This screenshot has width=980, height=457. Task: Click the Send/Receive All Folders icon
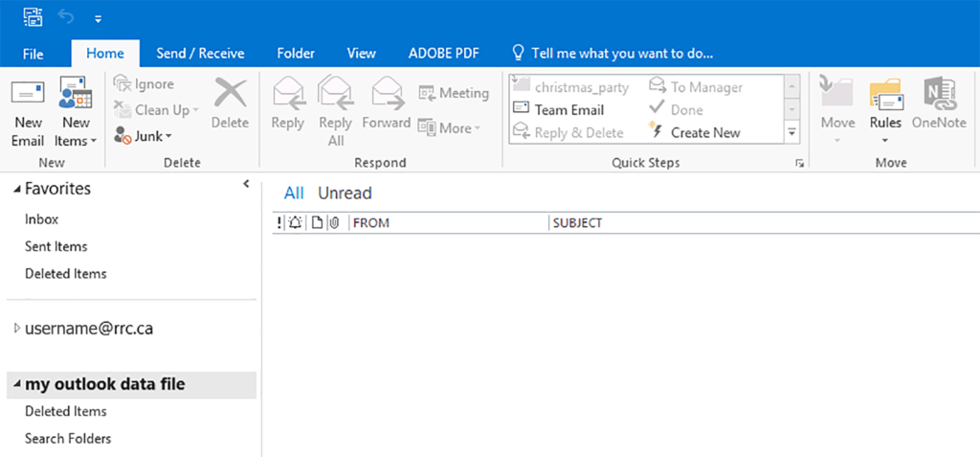(x=33, y=17)
